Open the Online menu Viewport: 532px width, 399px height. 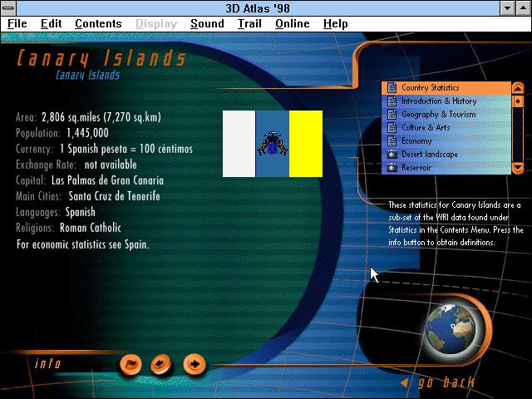(292, 24)
